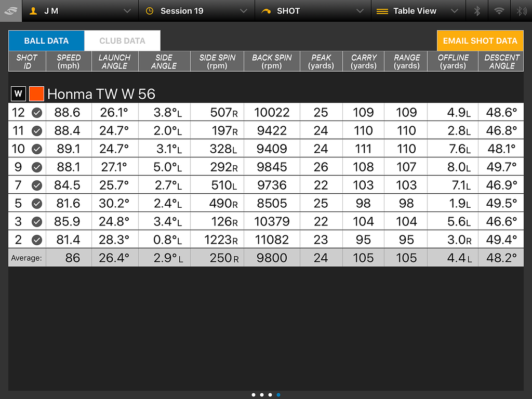Screen dimensions: 532x399
Task: Sort by PEAK (yards) column header
Action: 321,61
